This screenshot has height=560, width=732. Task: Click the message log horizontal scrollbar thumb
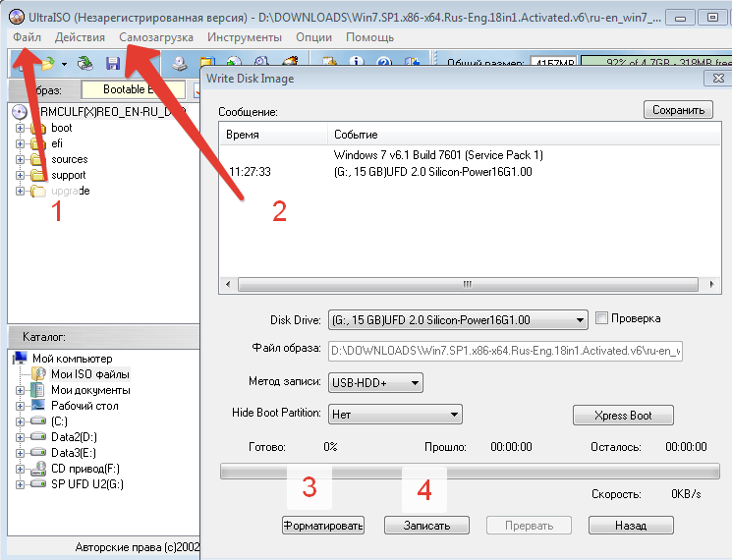coord(468,284)
